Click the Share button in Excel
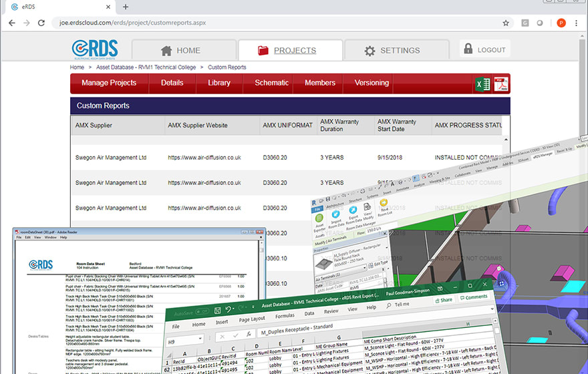 point(443,300)
